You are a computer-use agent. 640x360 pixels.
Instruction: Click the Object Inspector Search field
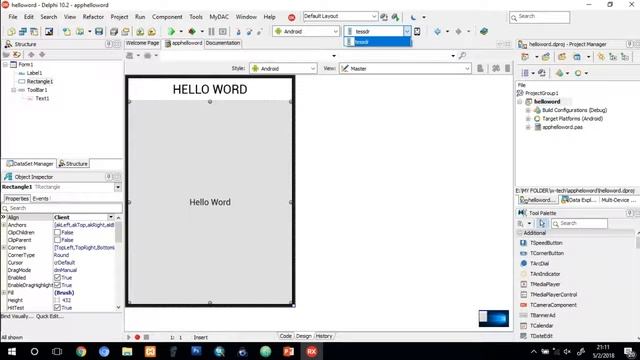click(x=62, y=208)
